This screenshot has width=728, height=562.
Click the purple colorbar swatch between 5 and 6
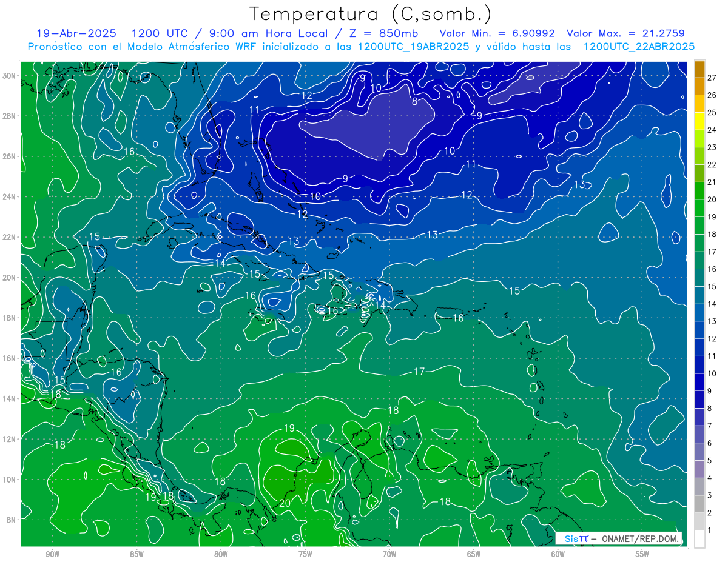coord(699,452)
